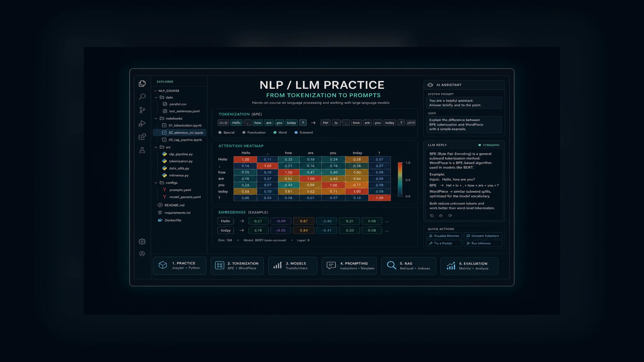Collapse the notebooks folder
644x362 pixels.
click(156, 118)
